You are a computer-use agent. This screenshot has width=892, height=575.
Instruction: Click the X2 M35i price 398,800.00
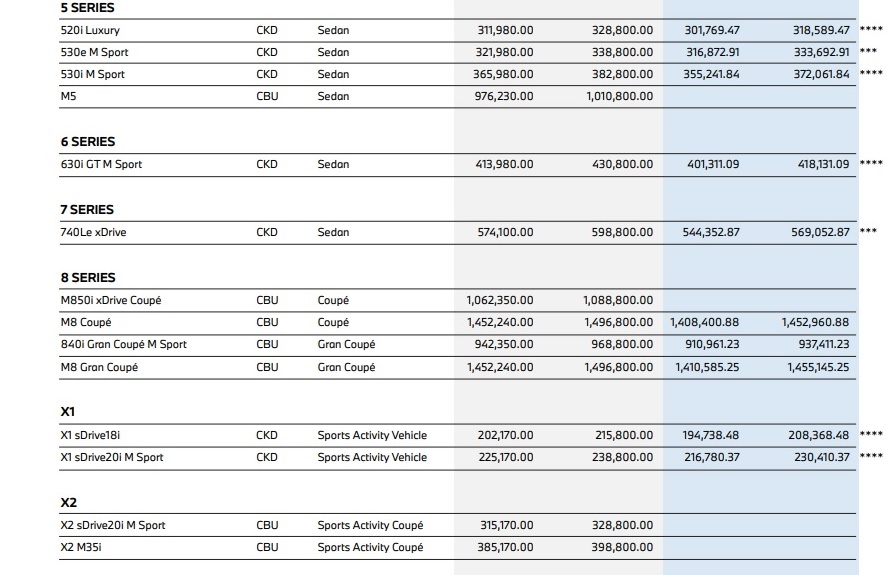click(622, 547)
